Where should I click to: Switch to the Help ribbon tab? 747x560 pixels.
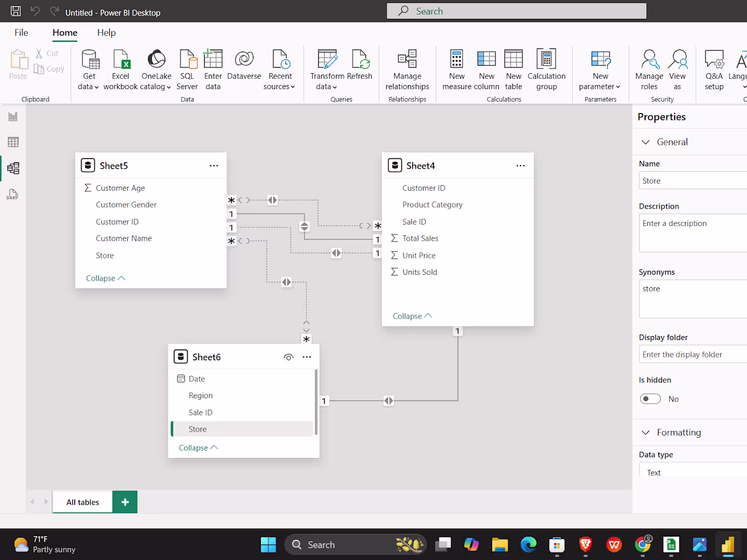point(106,33)
